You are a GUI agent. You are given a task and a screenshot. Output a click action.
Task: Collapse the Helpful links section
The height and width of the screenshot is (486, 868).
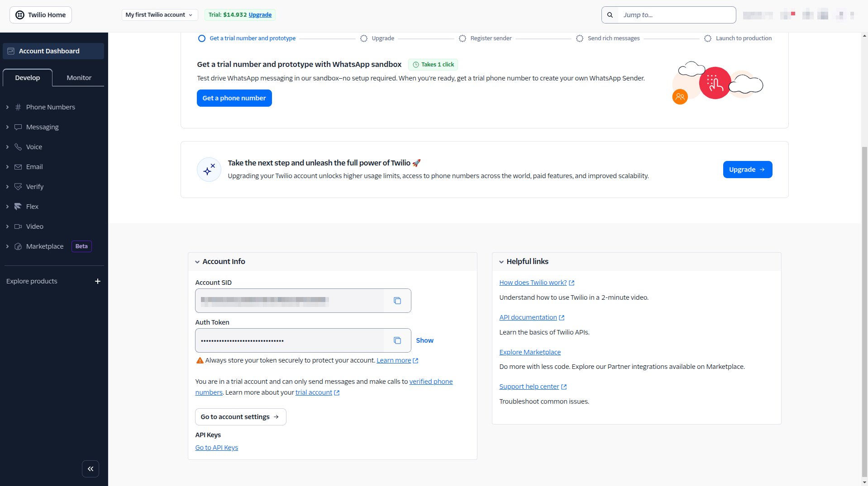(501, 262)
